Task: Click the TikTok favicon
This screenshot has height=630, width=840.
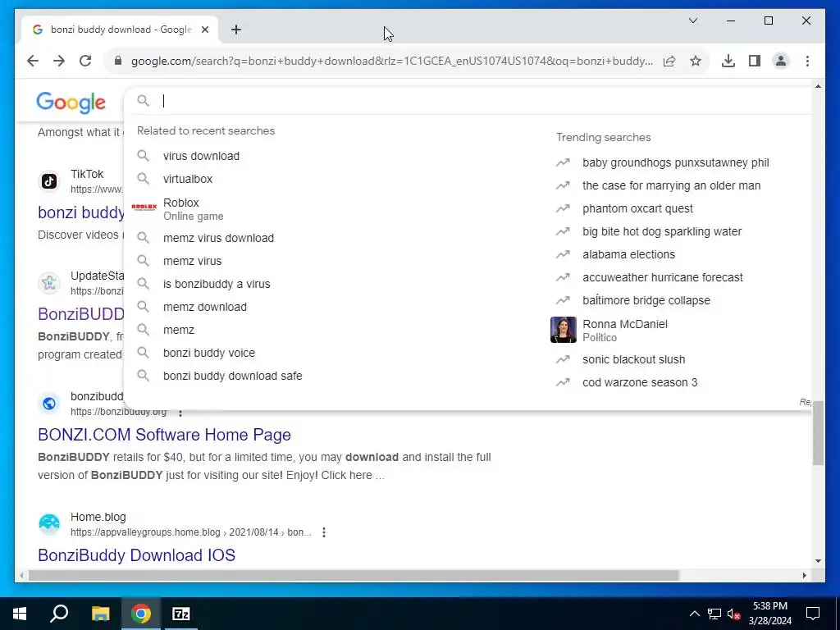Action: [x=49, y=181]
